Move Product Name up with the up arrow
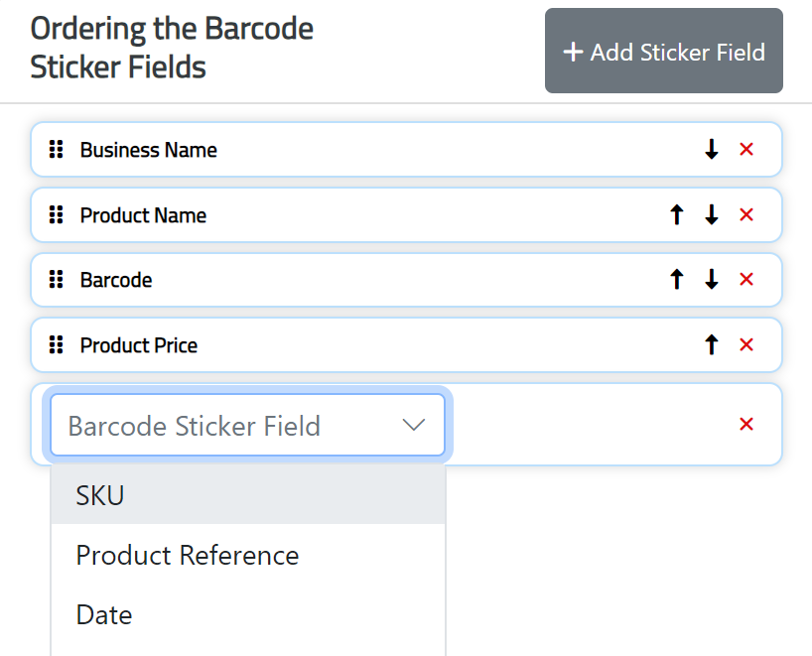The width and height of the screenshot is (812, 656). 676,214
